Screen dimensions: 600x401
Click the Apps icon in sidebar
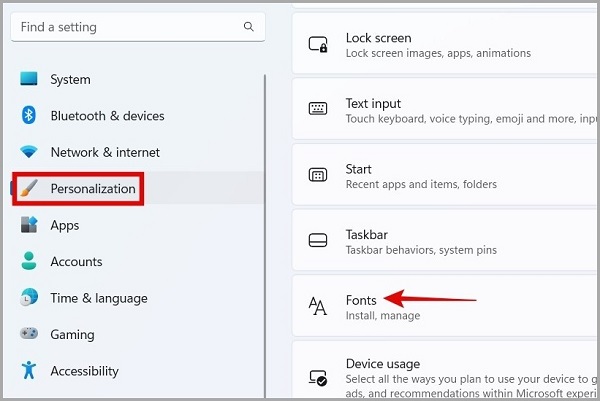[x=29, y=225]
